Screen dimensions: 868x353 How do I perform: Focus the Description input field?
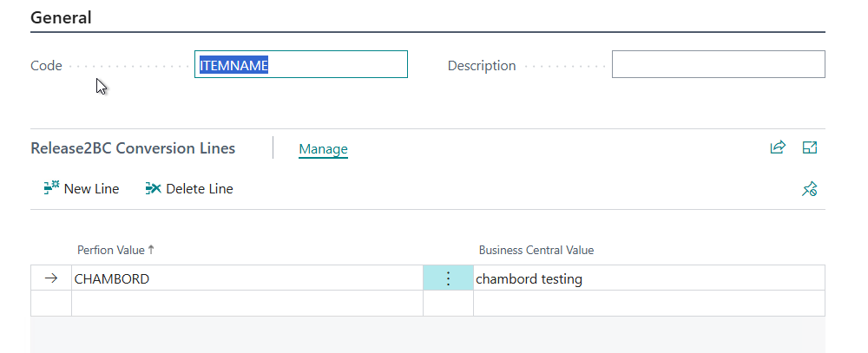(x=719, y=65)
